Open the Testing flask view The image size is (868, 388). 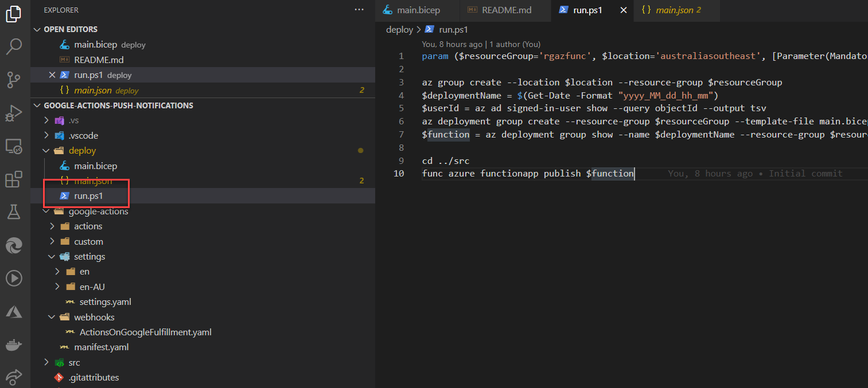(14, 213)
